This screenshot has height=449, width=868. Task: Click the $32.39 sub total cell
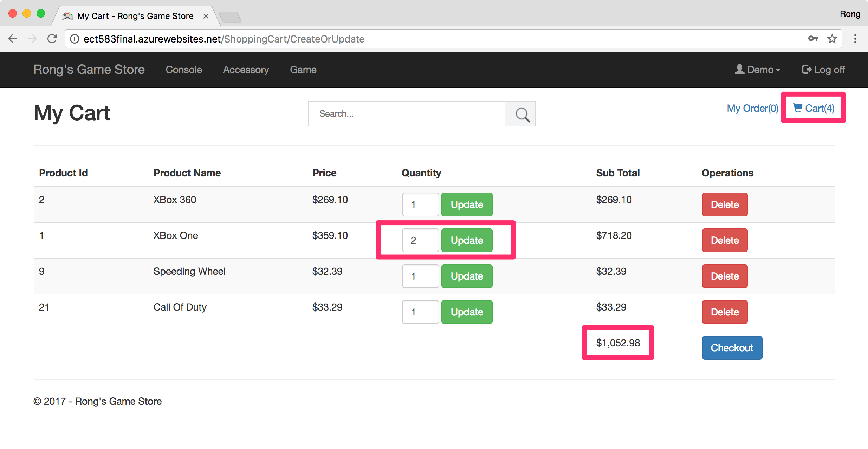click(x=611, y=271)
